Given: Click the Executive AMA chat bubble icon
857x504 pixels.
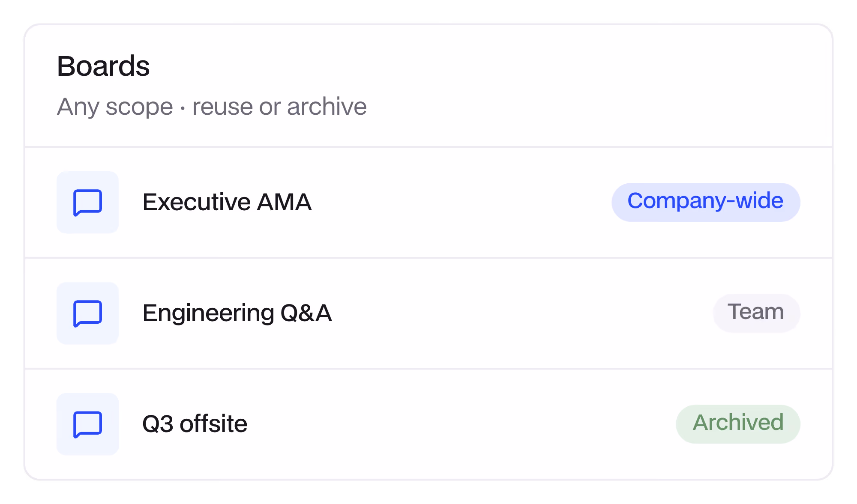Looking at the screenshot, I should click(88, 203).
